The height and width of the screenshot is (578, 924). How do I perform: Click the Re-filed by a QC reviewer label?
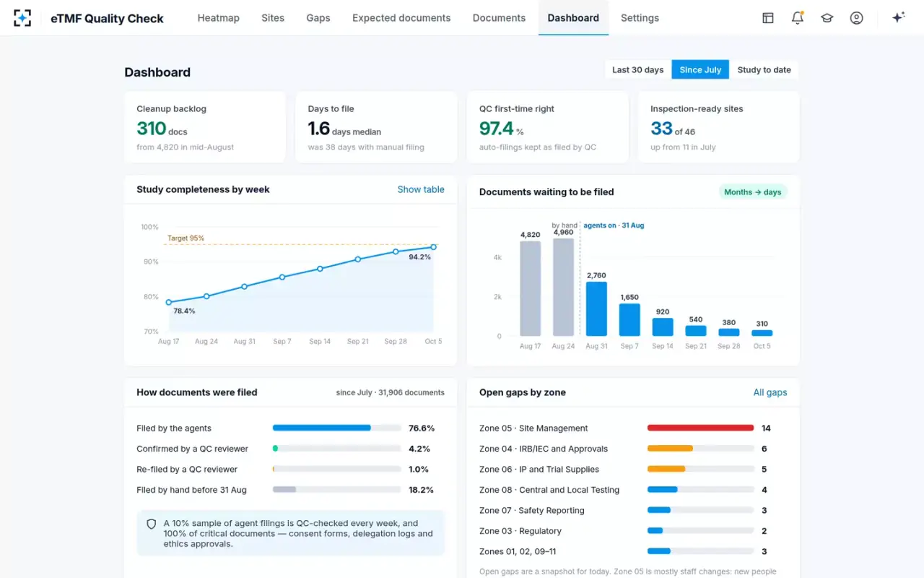tap(186, 469)
